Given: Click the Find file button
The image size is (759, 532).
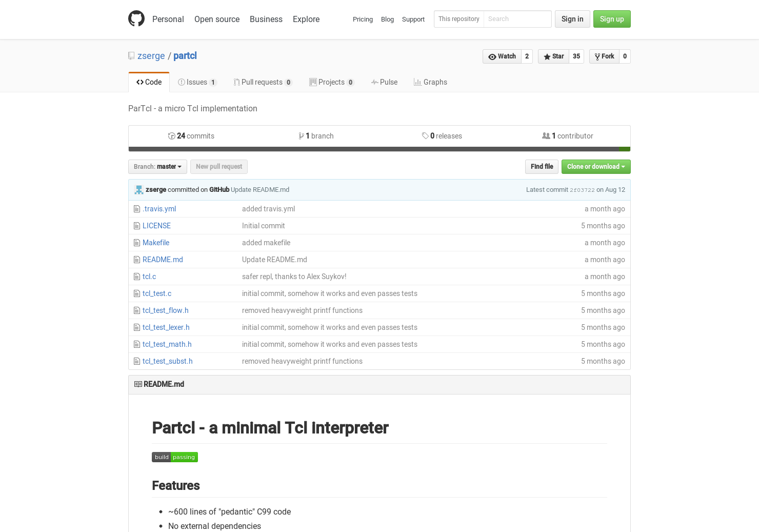Looking at the screenshot, I should tap(542, 167).
